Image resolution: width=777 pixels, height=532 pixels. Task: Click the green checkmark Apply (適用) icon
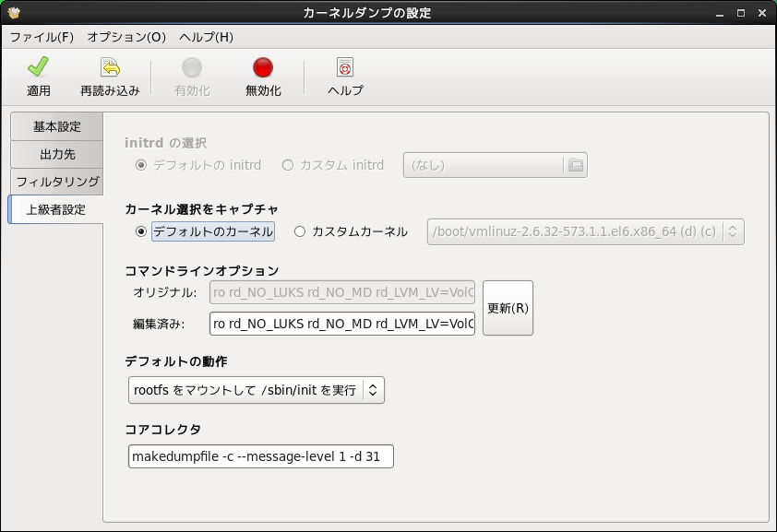(38, 68)
